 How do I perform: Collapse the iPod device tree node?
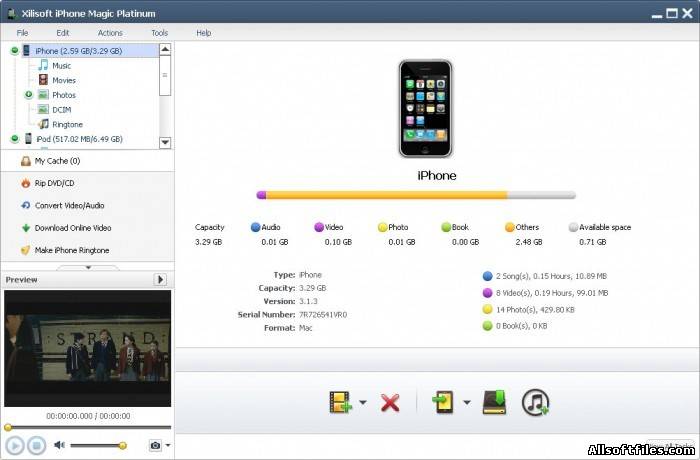coord(14,138)
